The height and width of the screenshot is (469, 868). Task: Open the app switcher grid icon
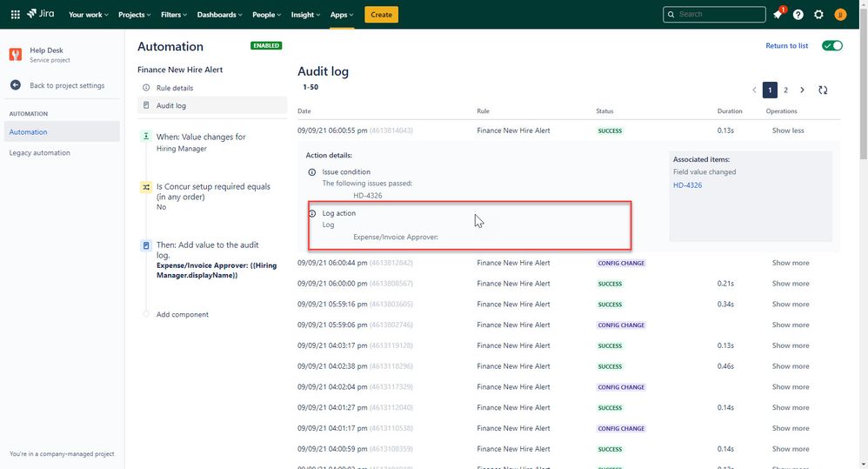[x=16, y=15]
